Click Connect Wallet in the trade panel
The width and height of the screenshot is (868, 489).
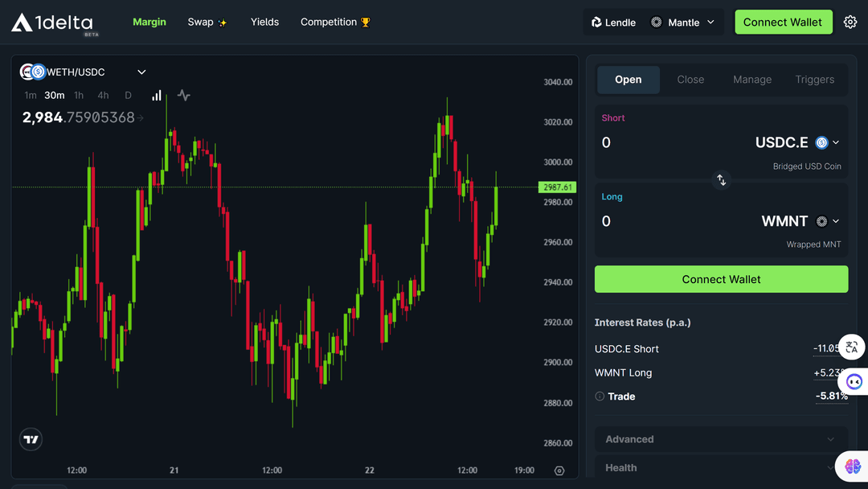pos(721,279)
